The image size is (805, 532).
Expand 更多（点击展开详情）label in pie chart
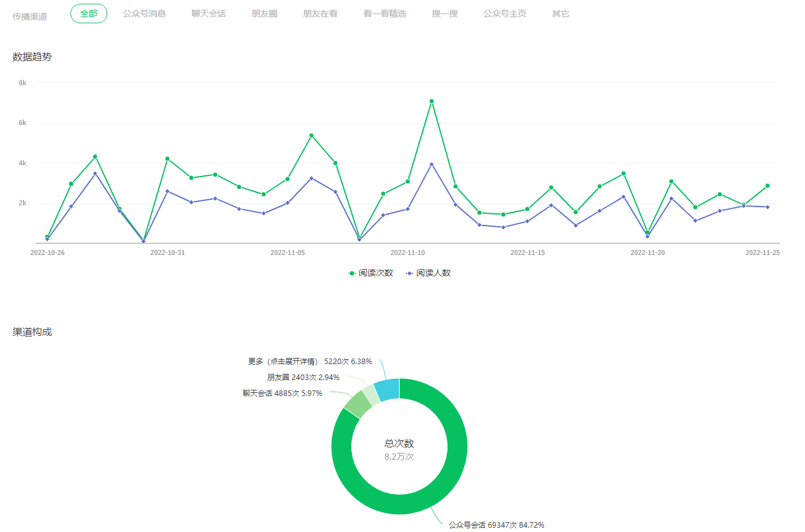(x=310, y=362)
